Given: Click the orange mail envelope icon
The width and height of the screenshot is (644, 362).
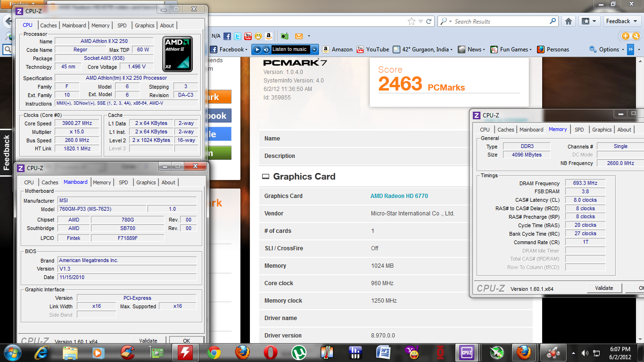Looking at the screenshot, I should [299, 36].
